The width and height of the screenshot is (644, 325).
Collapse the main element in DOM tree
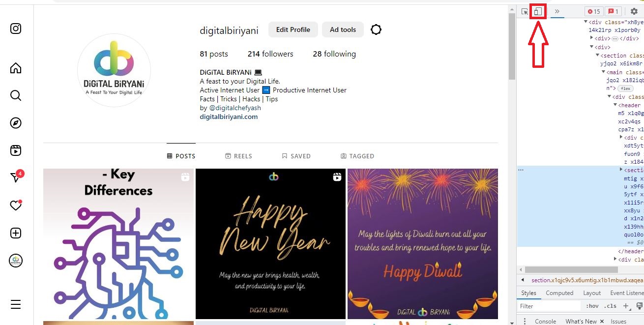pos(603,72)
